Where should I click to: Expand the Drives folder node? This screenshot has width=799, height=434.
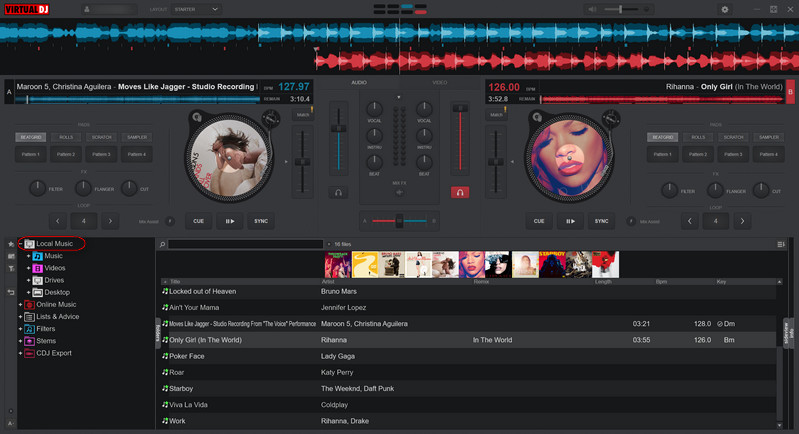pyautogui.click(x=29, y=281)
